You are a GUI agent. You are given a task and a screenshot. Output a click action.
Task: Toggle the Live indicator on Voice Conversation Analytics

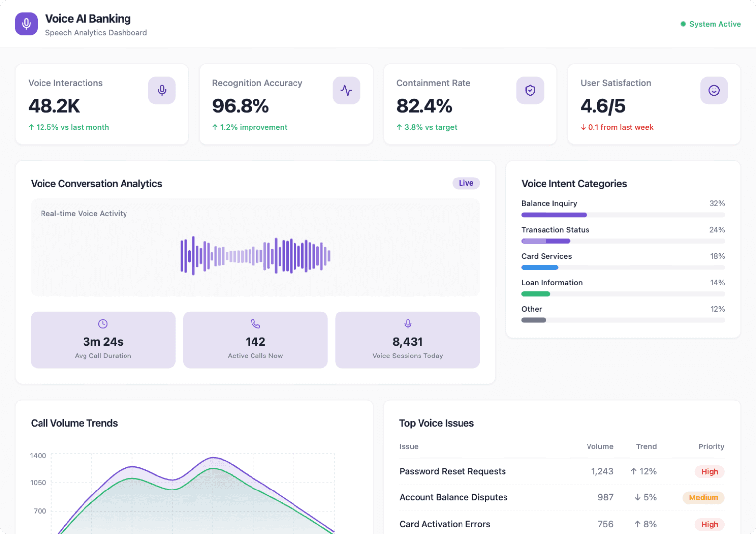(x=465, y=183)
